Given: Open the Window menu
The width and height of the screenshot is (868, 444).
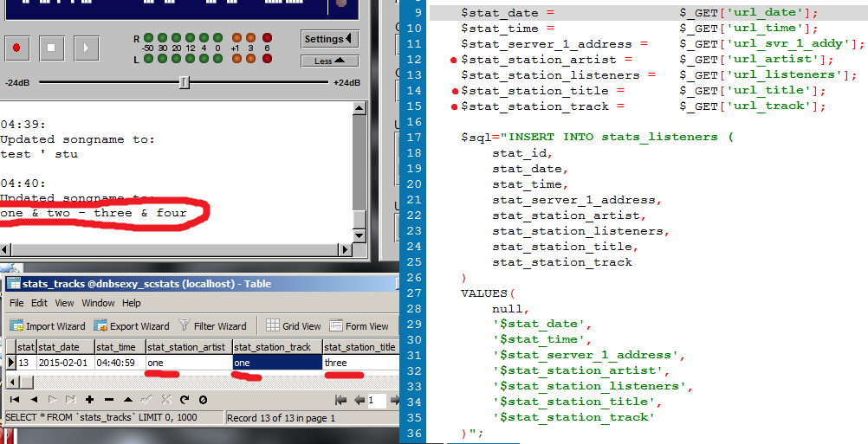Looking at the screenshot, I should (x=98, y=303).
